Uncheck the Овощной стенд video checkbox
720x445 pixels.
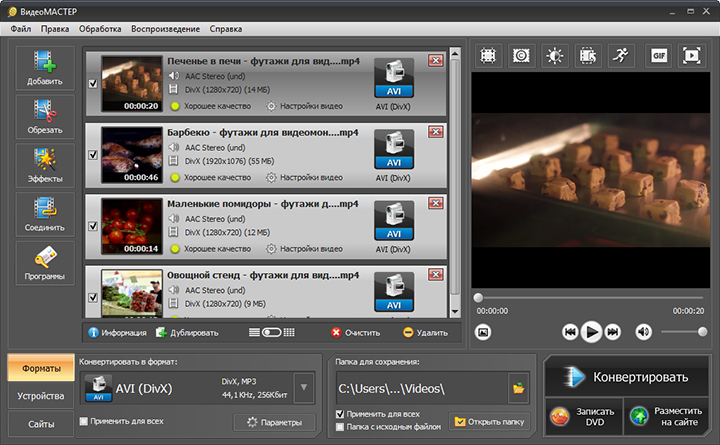tap(93, 298)
